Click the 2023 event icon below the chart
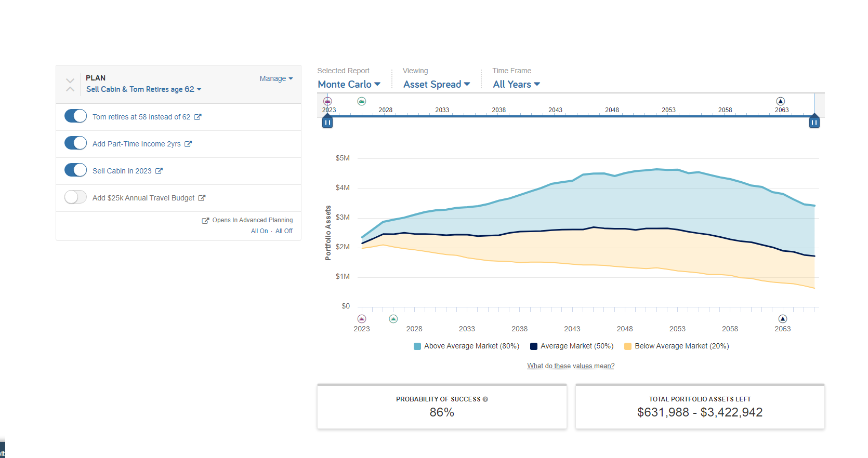Viewport: 868px width, 458px height. pos(362,318)
